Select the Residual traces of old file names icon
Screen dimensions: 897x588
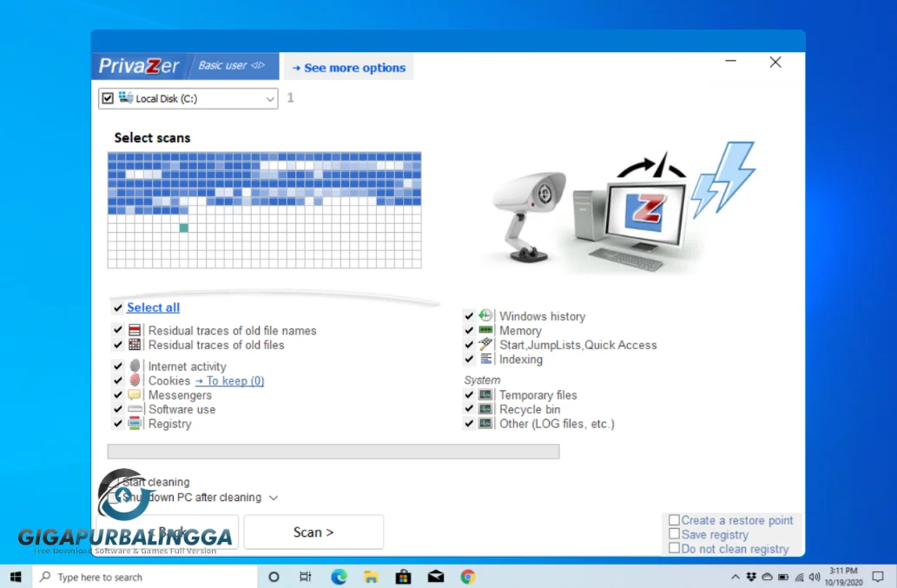tap(133, 331)
